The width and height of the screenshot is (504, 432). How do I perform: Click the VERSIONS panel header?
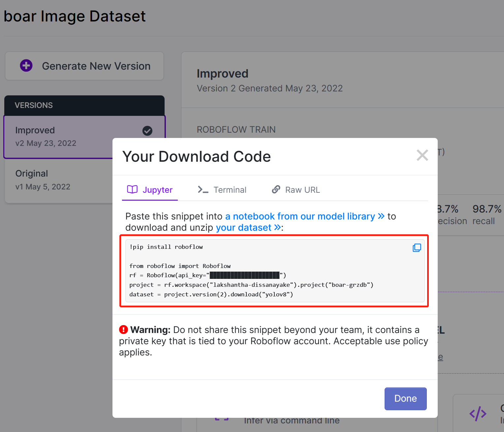tap(84, 105)
